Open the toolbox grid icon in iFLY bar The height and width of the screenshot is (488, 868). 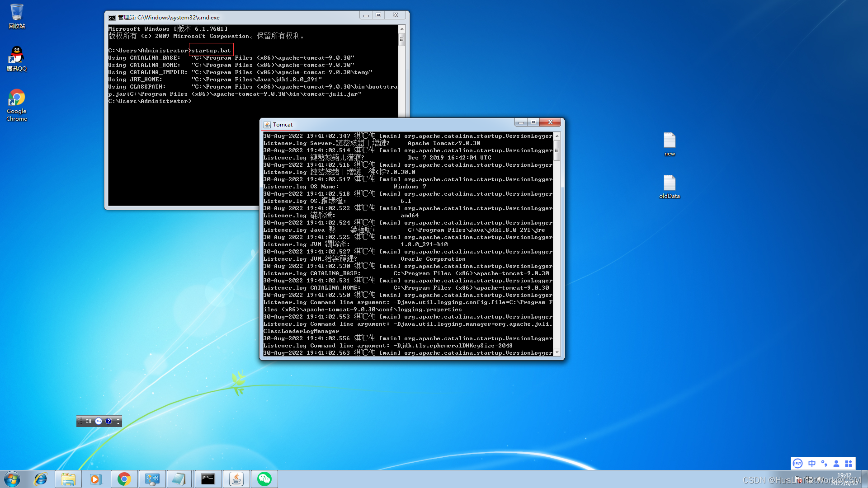(849, 463)
